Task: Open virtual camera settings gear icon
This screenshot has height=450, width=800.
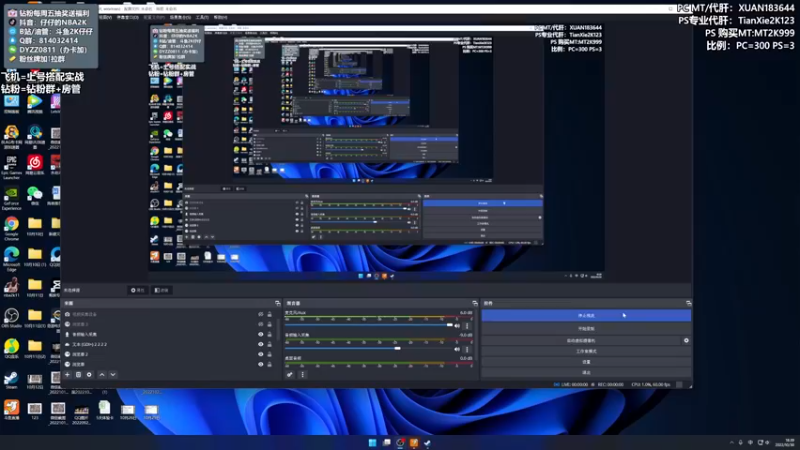Action: pyautogui.click(x=686, y=340)
